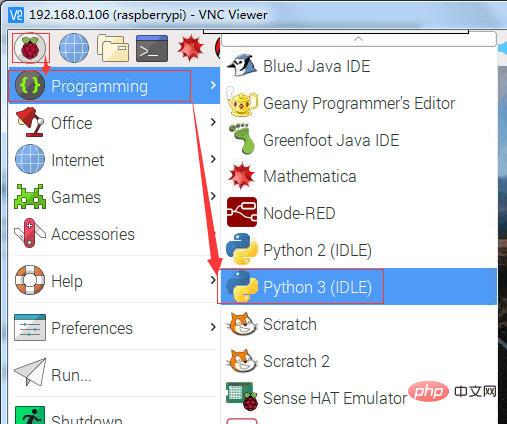Expand the Preferences submenu arrow
The width and height of the screenshot is (507, 424).
[213, 327]
